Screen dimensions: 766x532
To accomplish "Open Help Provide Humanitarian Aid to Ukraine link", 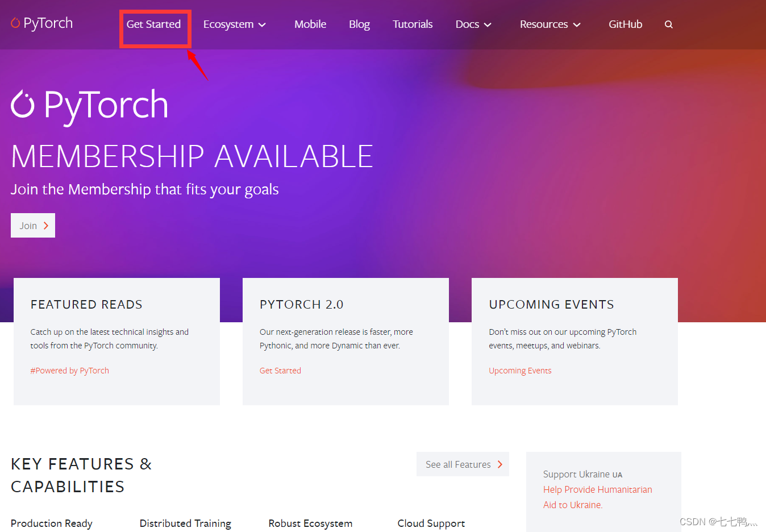I will pos(597,497).
